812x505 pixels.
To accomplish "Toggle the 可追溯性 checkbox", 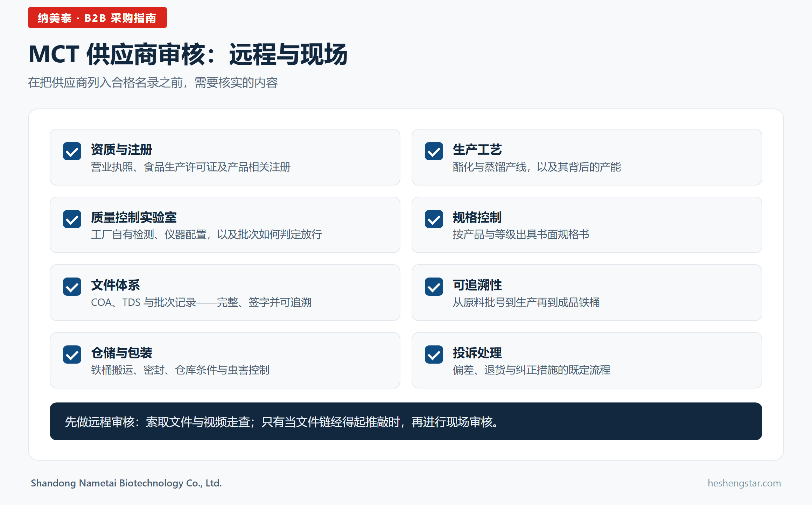I will click(x=434, y=287).
